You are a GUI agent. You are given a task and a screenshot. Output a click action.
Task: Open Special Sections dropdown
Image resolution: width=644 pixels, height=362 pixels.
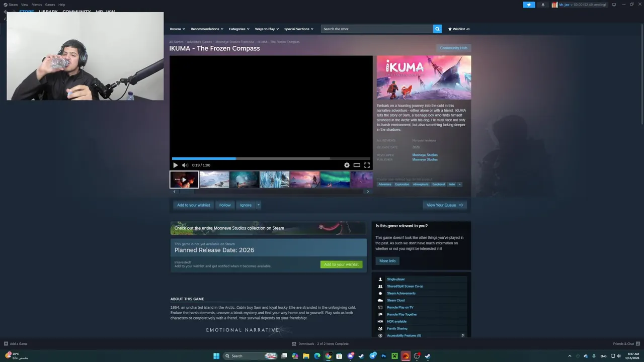tap(298, 29)
